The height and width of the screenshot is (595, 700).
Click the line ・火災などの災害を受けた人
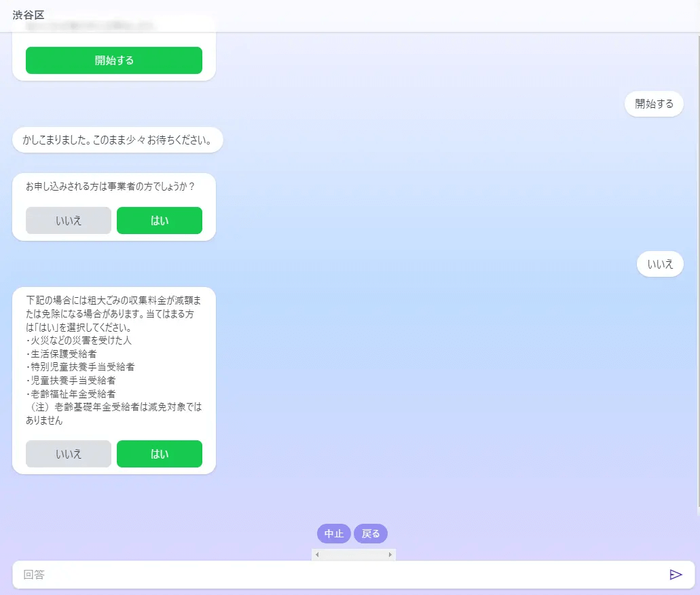click(79, 341)
